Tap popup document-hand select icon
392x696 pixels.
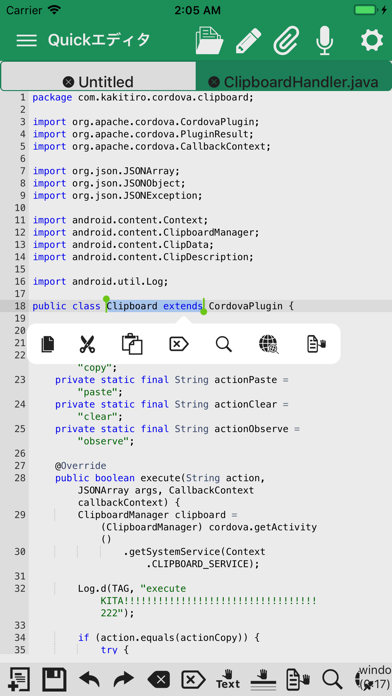pos(317,344)
